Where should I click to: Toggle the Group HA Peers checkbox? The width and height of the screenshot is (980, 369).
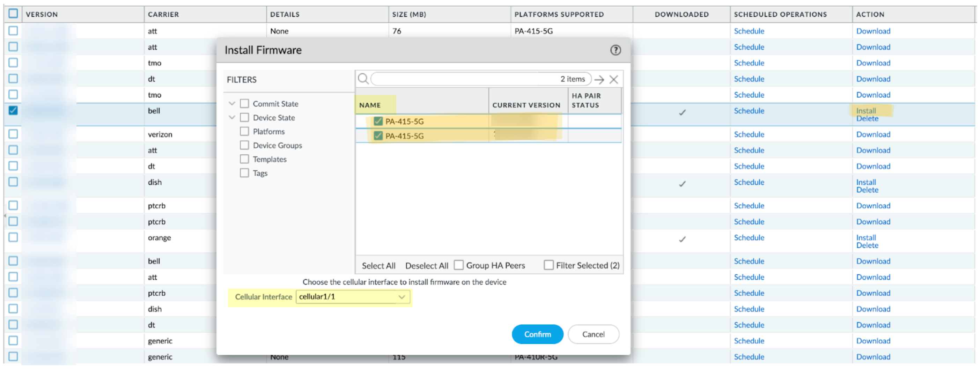coord(459,265)
